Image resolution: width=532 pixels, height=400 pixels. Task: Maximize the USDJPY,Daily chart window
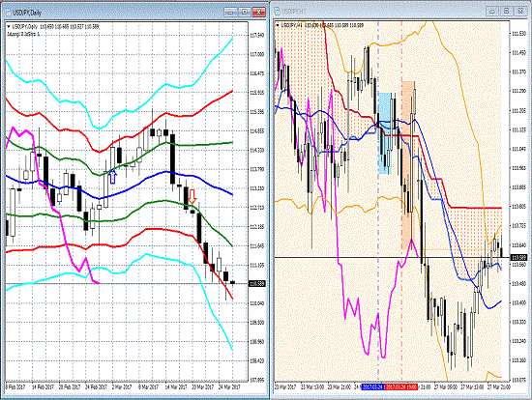[245, 13]
